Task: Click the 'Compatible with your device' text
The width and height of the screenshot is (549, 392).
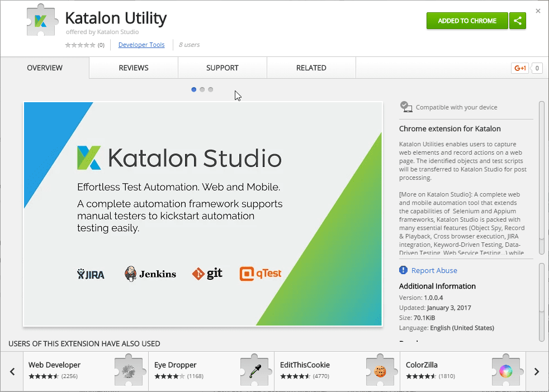Action: tap(457, 107)
